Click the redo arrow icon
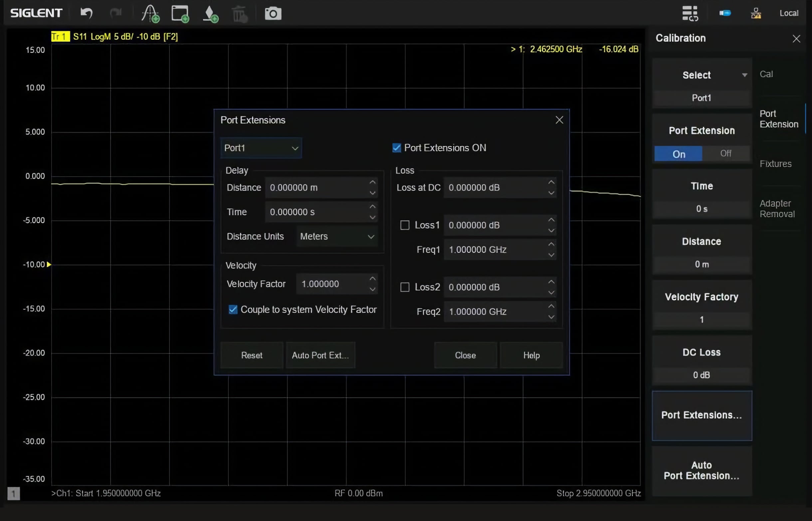Viewport: 812px width, 521px height. point(116,14)
